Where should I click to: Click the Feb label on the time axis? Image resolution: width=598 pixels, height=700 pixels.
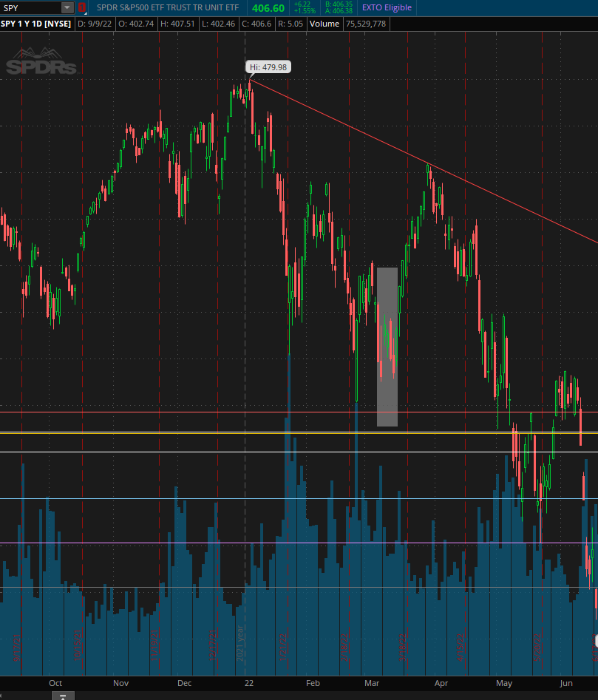(x=313, y=683)
